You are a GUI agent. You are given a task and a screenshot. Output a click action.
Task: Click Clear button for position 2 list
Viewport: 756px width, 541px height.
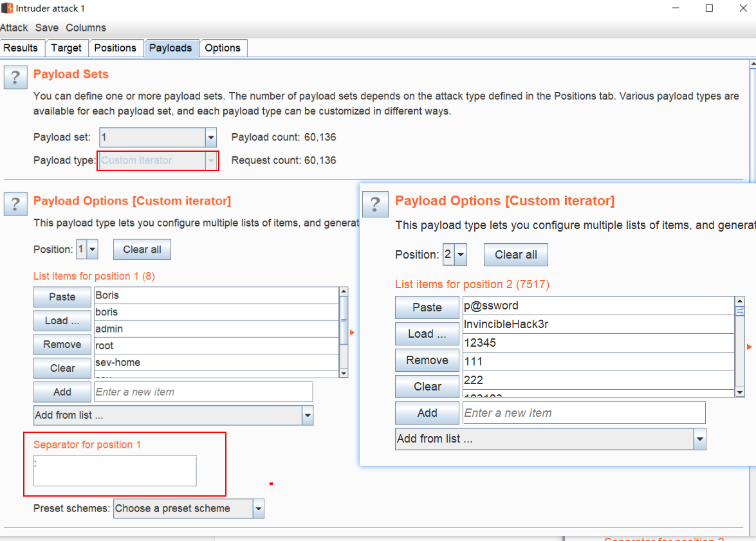[x=427, y=387]
